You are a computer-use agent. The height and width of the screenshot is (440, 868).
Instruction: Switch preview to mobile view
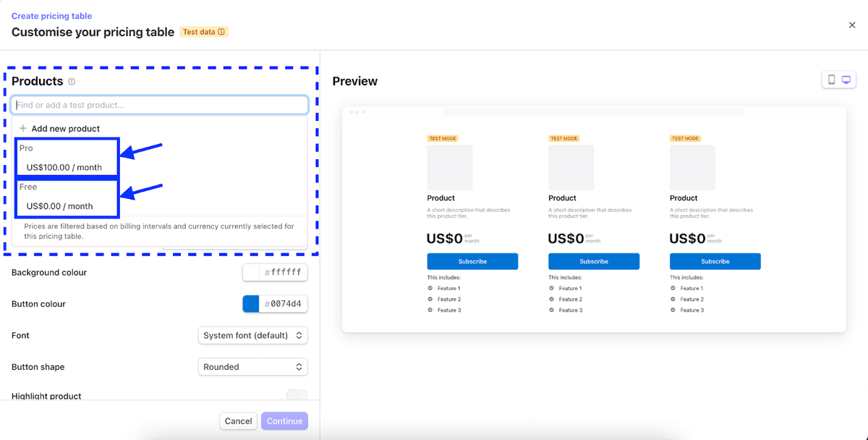pyautogui.click(x=831, y=80)
